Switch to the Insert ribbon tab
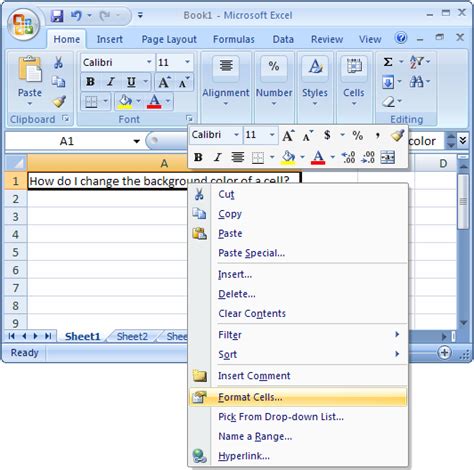 point(110,39)
